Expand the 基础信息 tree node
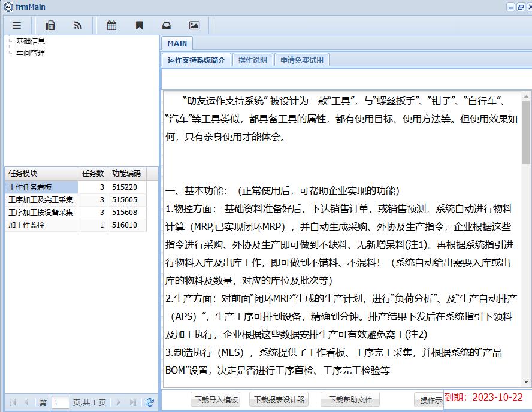The image size is (532, 412). (x=30, y=41)
